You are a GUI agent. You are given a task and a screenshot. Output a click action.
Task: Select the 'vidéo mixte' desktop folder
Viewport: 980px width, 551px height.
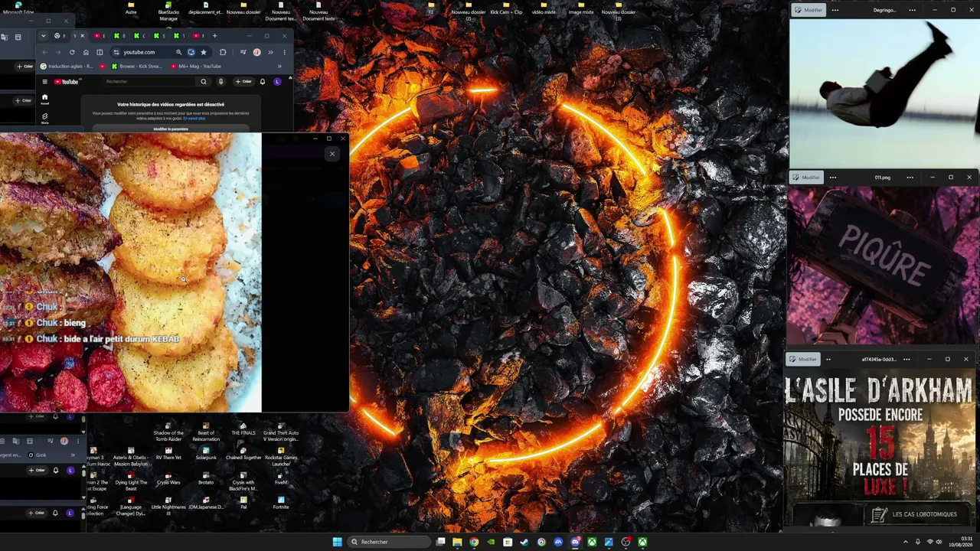click(x=544, y=8)
